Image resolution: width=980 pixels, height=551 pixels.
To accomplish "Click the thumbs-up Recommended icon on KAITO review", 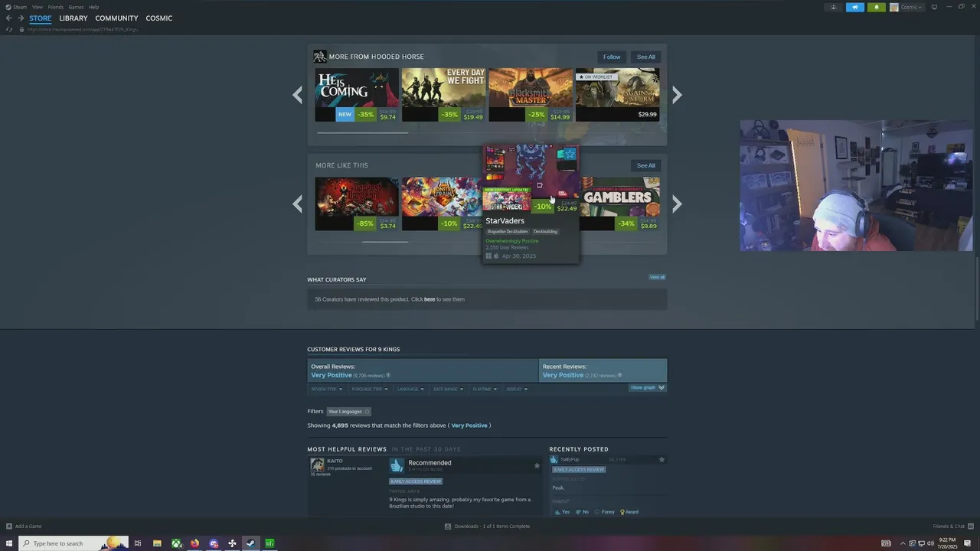I will (397, 465).
